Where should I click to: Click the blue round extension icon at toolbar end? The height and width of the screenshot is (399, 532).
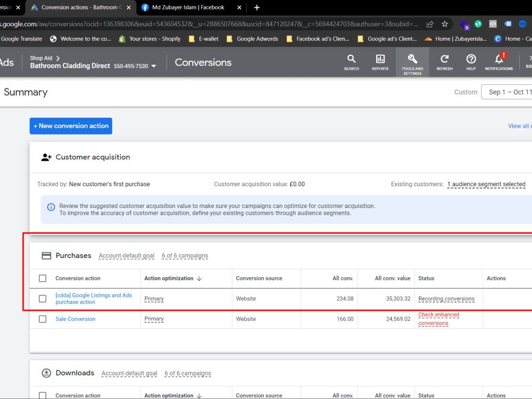(522, 24)
